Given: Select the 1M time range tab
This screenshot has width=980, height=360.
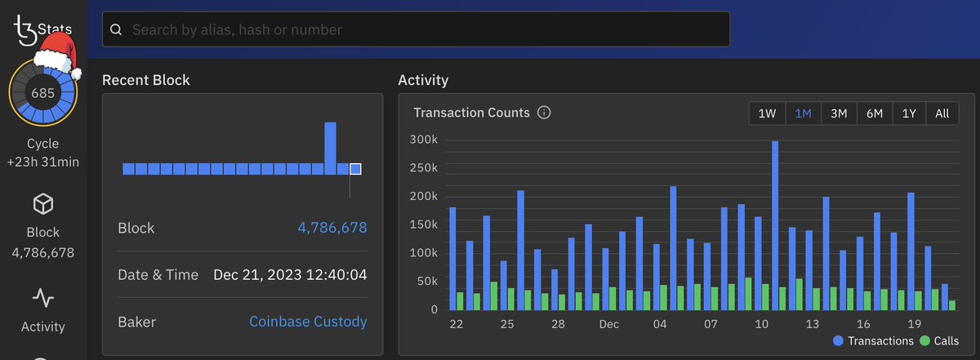Looking at the screenshot, I should tap(803, 113).
